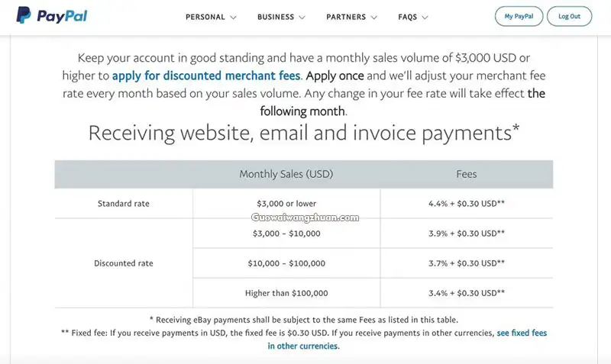
Task: Go to My PayPal
Action: click(x=519, y=16)
